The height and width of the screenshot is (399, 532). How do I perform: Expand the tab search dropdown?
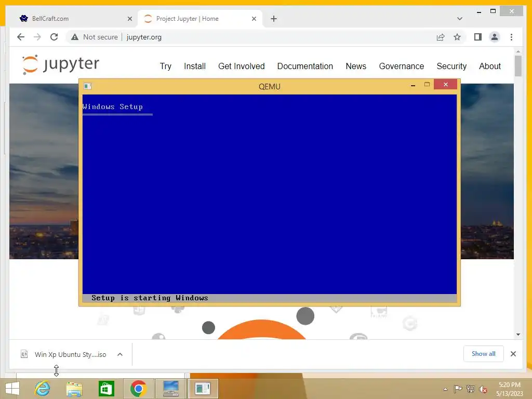(460, 19)
